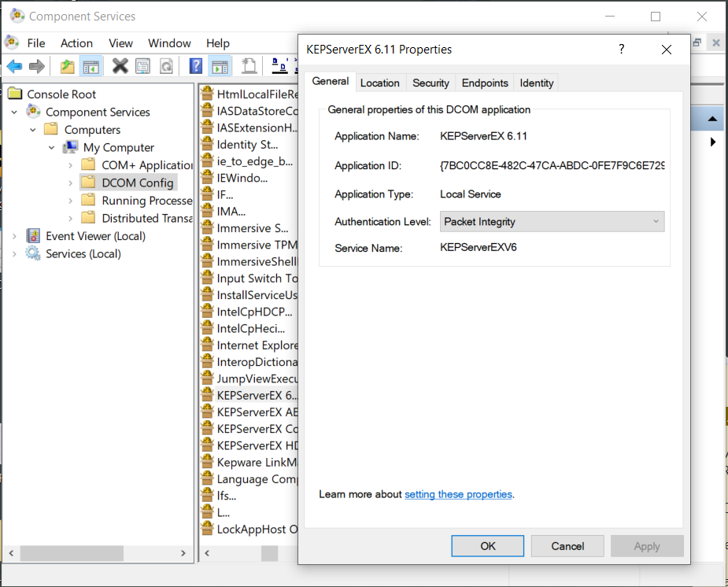This screenshot has height=587, width=728.
Task: Open the Authentication Level dropdown
Action: pyautogui.click(x=552, y=222)
